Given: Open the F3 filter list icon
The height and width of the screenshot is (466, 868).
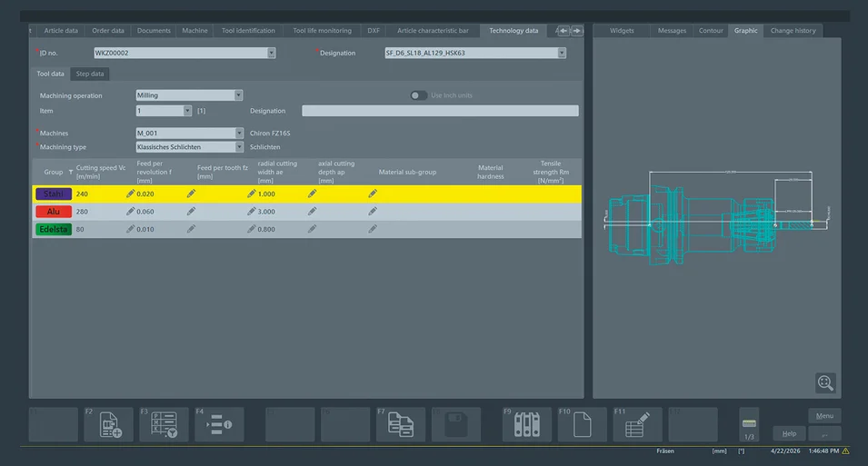Looking at the screenshot, I should pos(165,424).
